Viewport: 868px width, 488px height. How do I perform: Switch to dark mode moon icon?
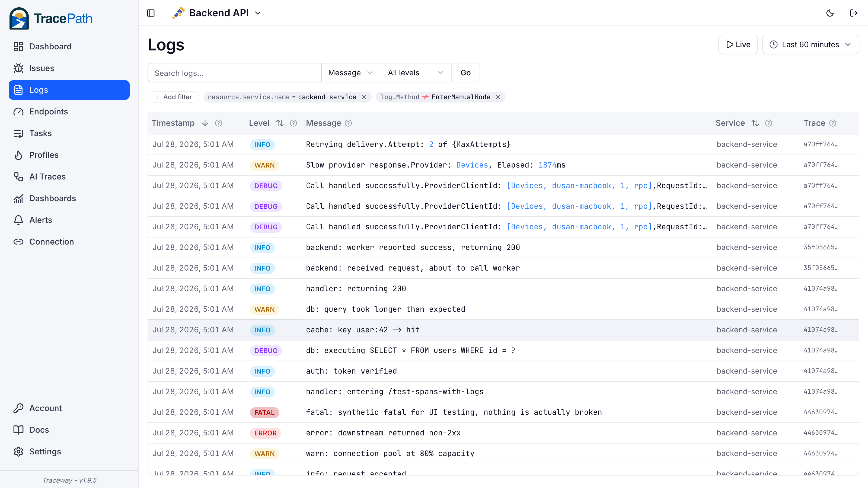[830, 13]
